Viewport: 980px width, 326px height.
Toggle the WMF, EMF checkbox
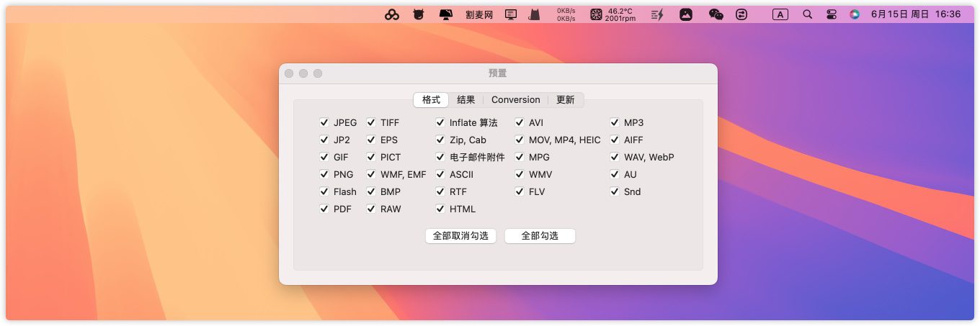pyautogui.click(x=371, y=174)
